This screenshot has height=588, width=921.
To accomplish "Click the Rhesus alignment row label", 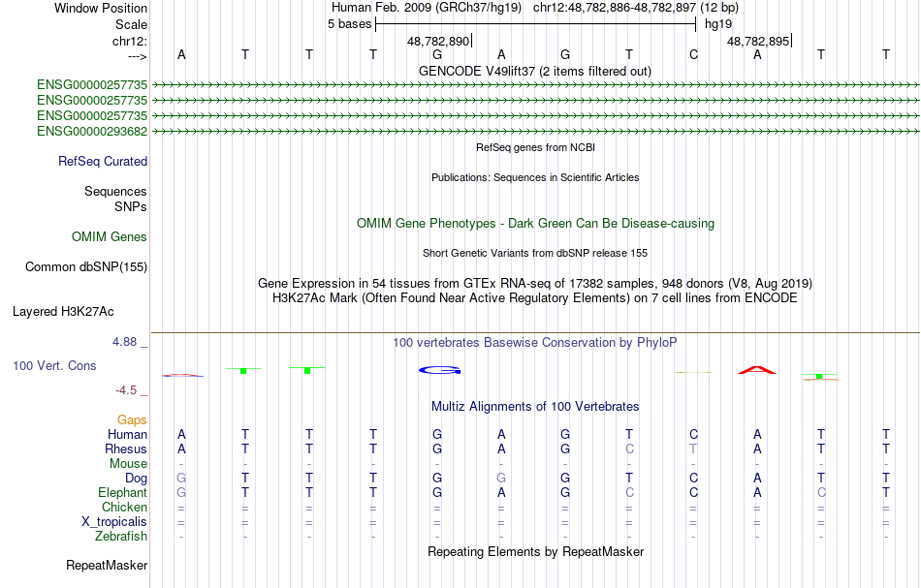I will point(126,449).
